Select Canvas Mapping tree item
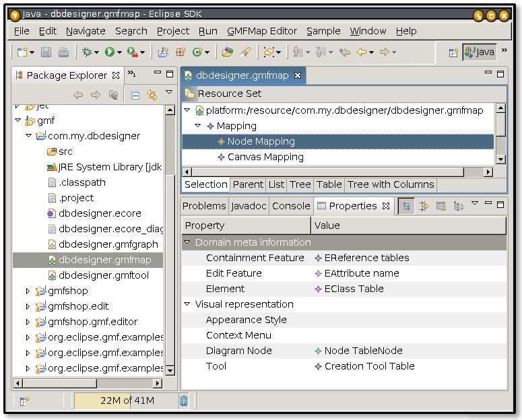The height and width of the screenshot is (420, 522). [265, 157]
